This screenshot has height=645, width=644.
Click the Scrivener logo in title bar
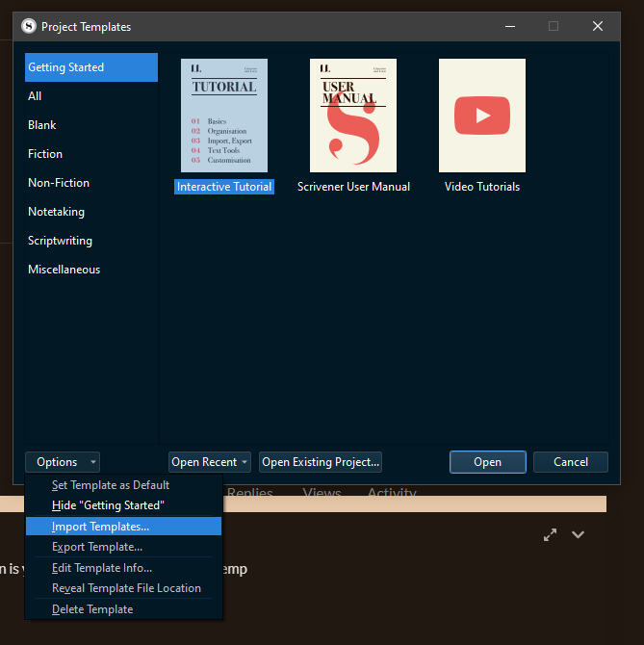29,26
